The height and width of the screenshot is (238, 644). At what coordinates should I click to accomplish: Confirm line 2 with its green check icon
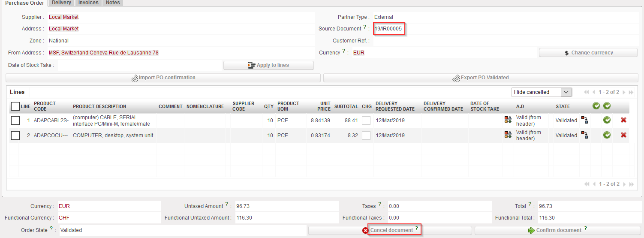click(607, 135)
